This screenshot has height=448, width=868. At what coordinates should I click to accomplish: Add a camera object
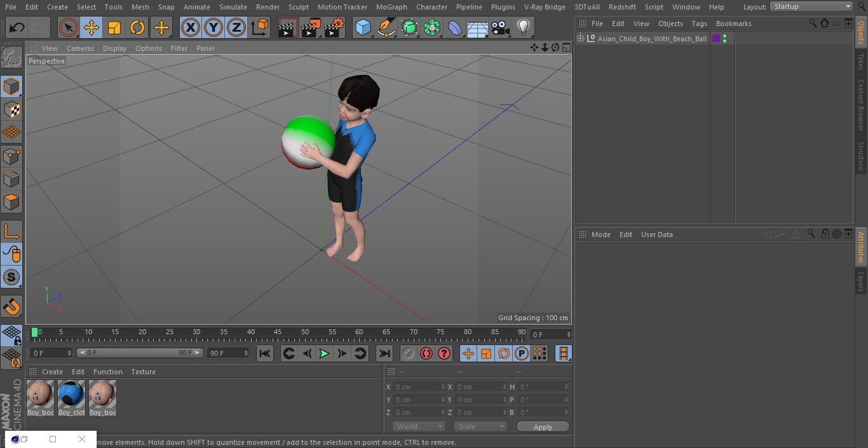click(501, 28)
